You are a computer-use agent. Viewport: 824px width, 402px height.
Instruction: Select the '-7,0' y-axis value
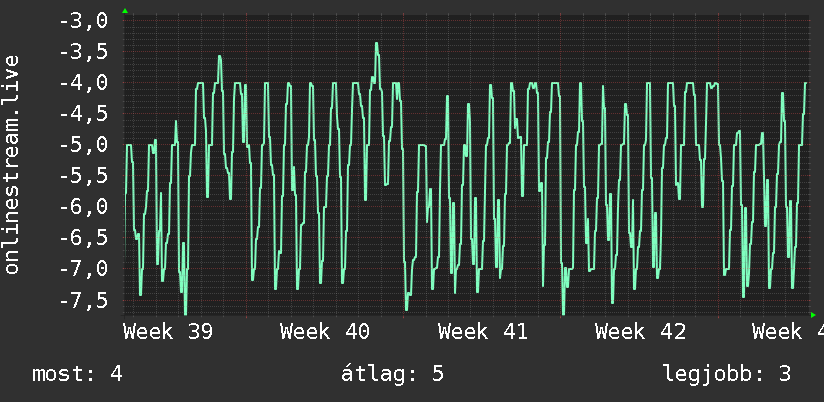pyautogui.click(x=83, y=269)
